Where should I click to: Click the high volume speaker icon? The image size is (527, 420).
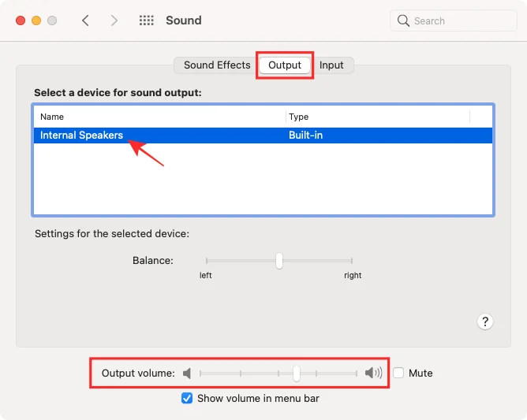click(x=373, y=374)
